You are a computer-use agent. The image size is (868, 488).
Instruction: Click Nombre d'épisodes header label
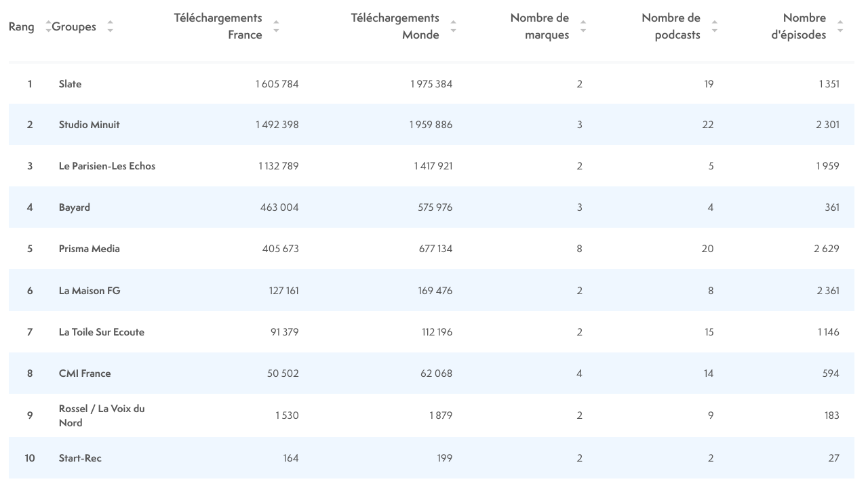(x=798, y=26)
